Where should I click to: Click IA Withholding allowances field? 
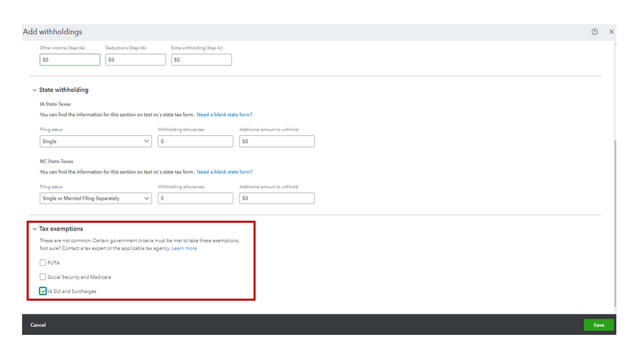pyautogui.click(x=195, y=141)
